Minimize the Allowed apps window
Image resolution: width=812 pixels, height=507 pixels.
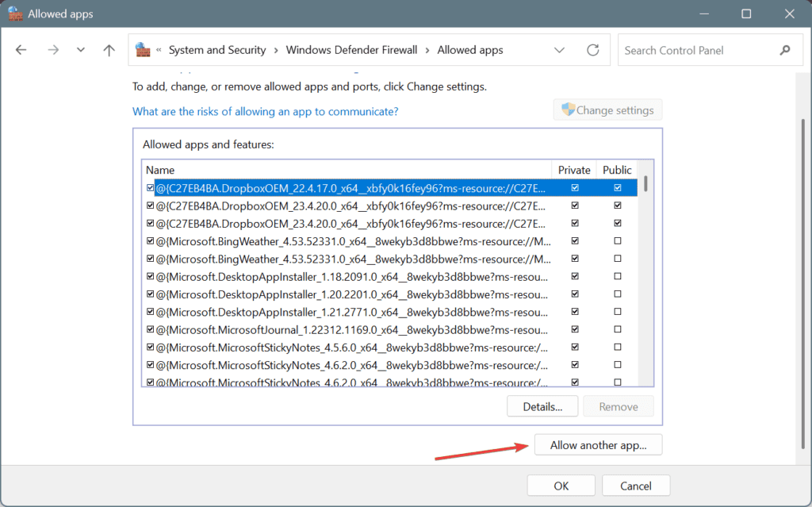[x=704, y=13]
